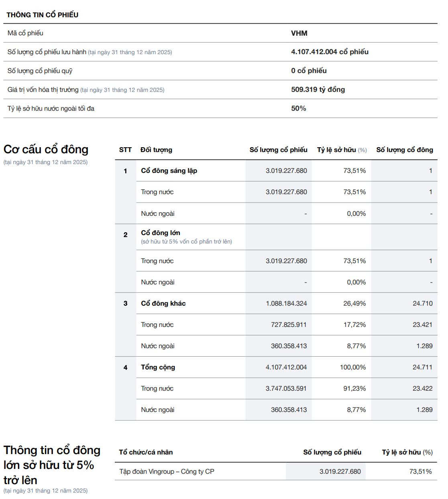The image size is (448, 499).
Task: Click the 3.747.053.591 domestic total cell
Action: point(286,388)
